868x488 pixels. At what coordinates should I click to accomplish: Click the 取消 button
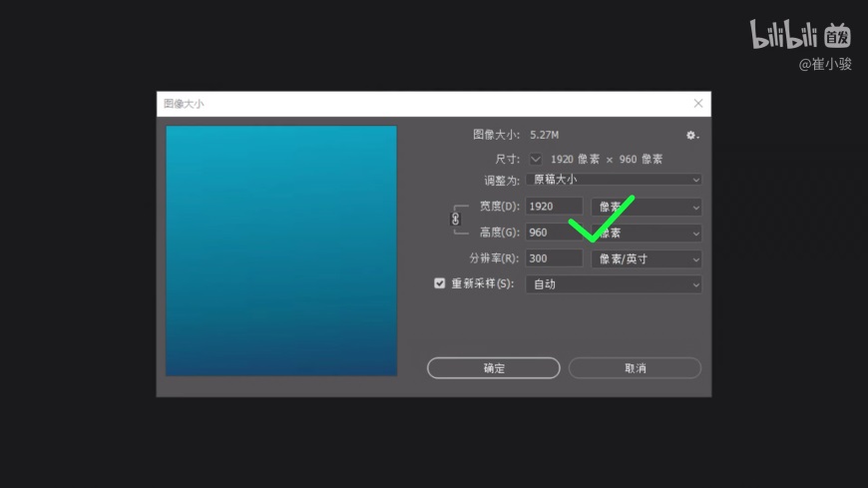coord(635,368)
